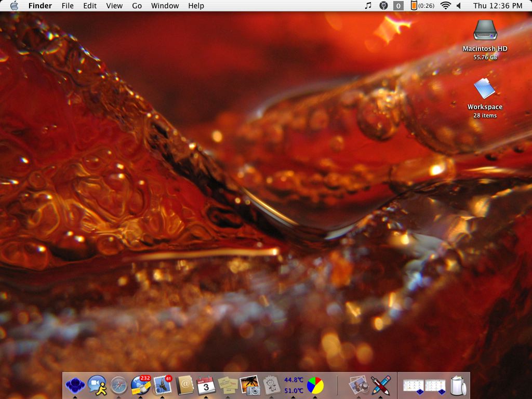Launch Safari compass icon in Dock
This screenshot has height=399, width=532.
pos(118,385)
